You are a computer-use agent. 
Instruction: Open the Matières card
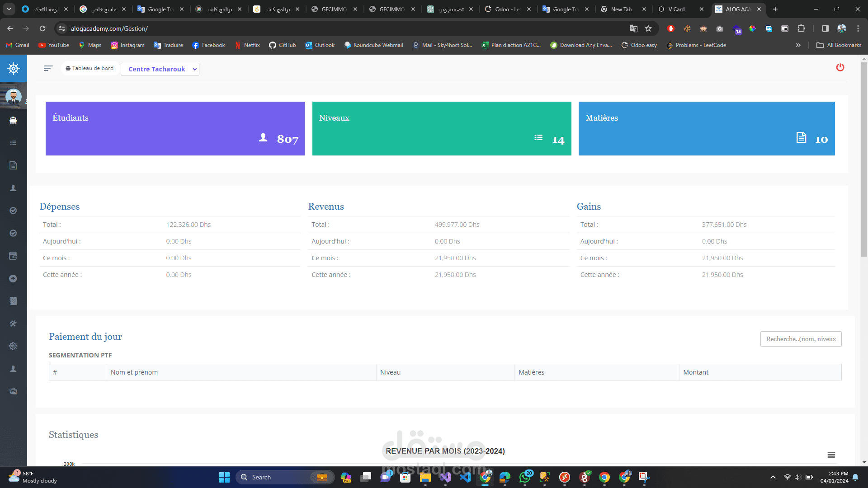click(x=707, y=128)
